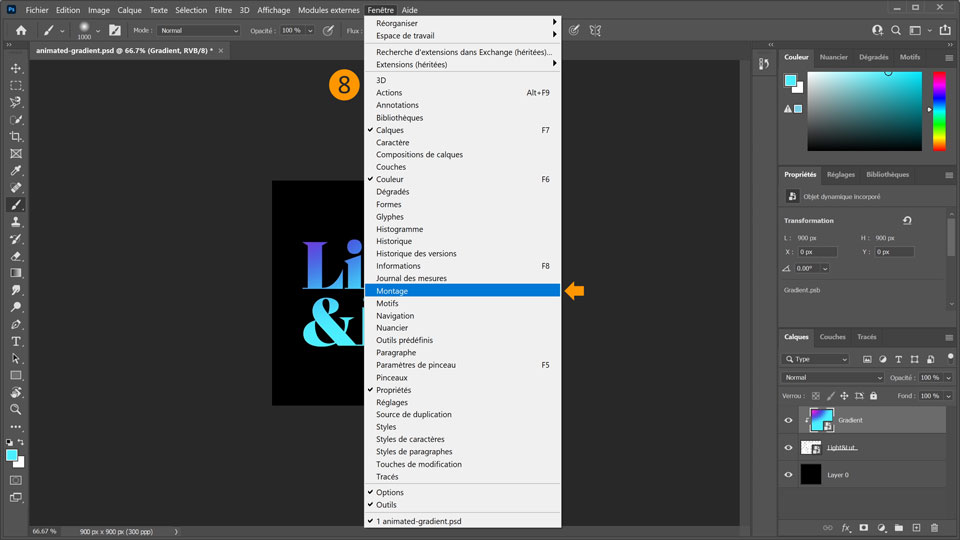
Task: Expand the Espace de travail submenu
Action: click(462, 36)
